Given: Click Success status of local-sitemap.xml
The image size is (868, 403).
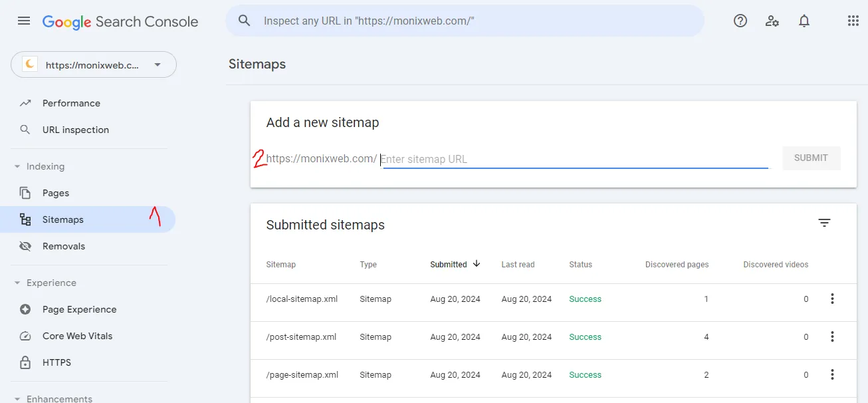Looking at the screenshot, I should pyautogui.click(x=585, y=299).
